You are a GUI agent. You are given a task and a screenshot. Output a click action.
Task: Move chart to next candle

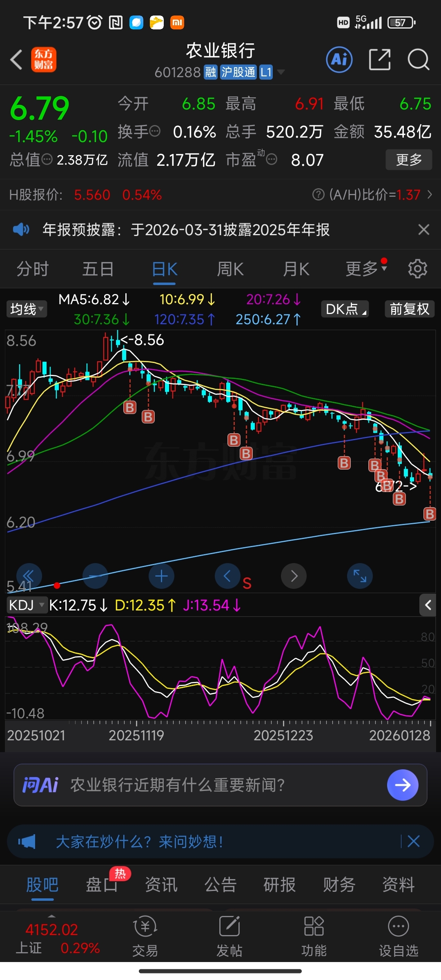pos(294,576)
